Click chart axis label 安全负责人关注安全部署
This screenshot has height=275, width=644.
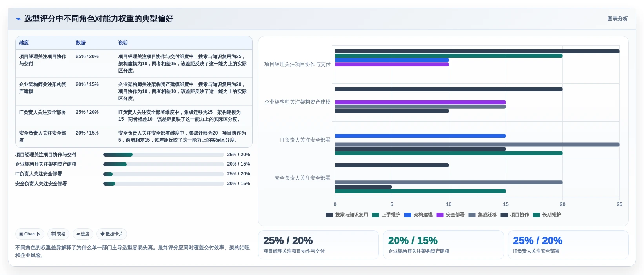(302, 178)
